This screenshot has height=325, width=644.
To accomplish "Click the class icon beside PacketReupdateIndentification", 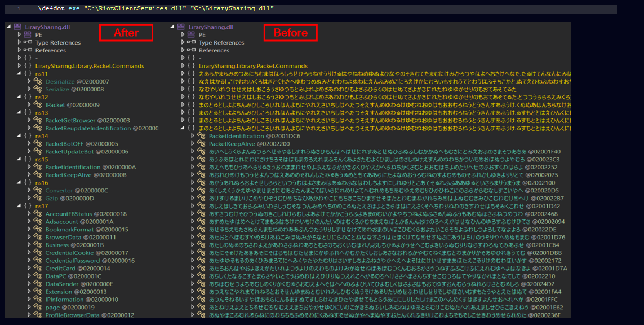I will [38, 128].
